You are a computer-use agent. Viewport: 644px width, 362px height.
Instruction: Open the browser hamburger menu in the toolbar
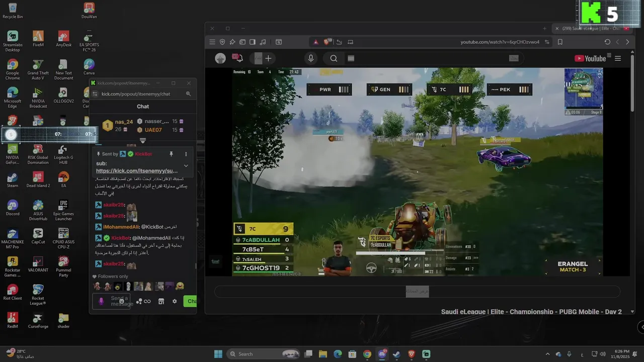(212, 42)
